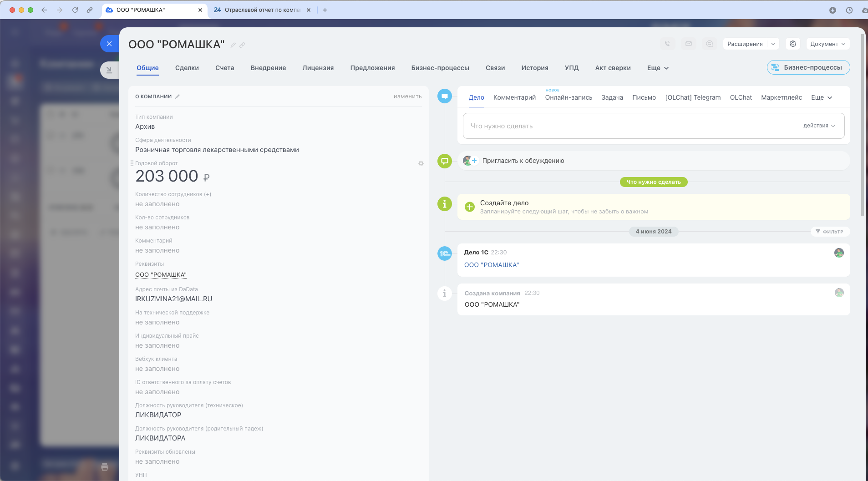868x481 pixels.
Task: Open the Документ dropdown
Action: 828,44
